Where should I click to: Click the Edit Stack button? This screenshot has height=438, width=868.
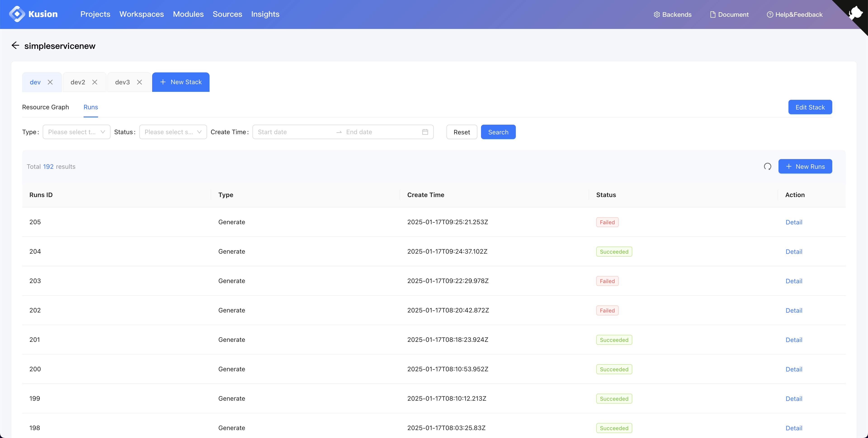click(810, 107)
